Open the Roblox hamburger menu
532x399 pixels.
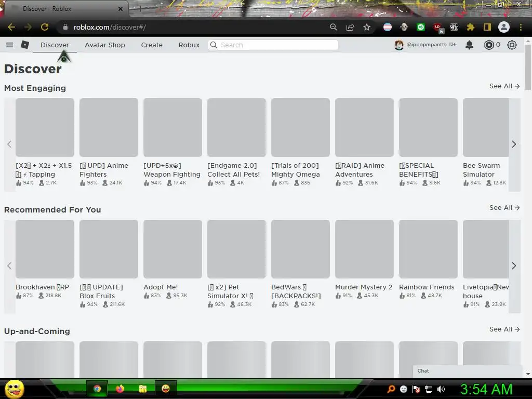(9, 45)
